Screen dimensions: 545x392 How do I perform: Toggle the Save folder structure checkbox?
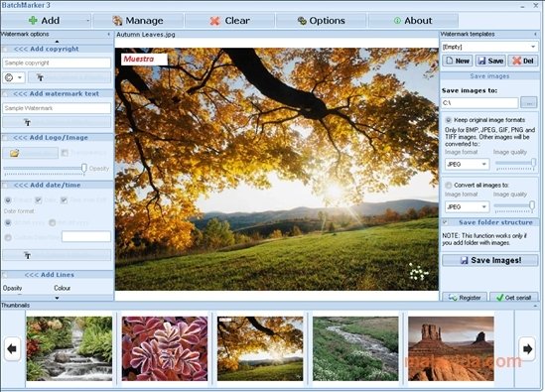(445, 222)
